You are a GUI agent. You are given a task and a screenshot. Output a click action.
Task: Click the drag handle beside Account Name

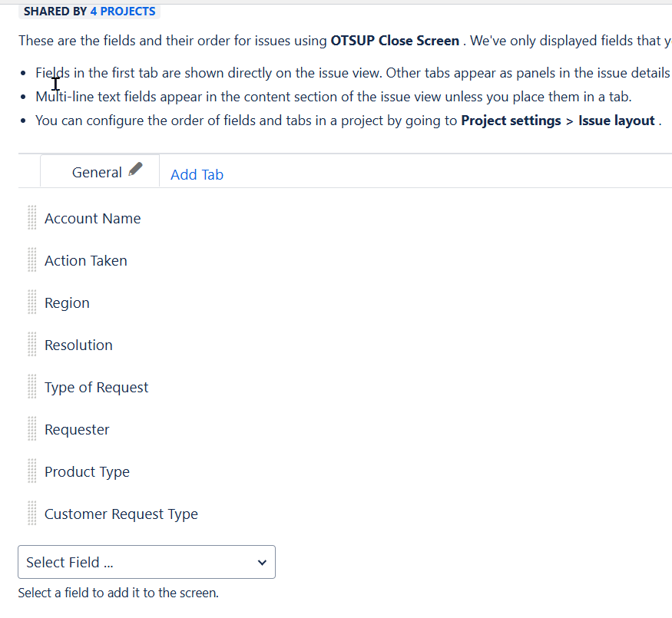point(31,218)
